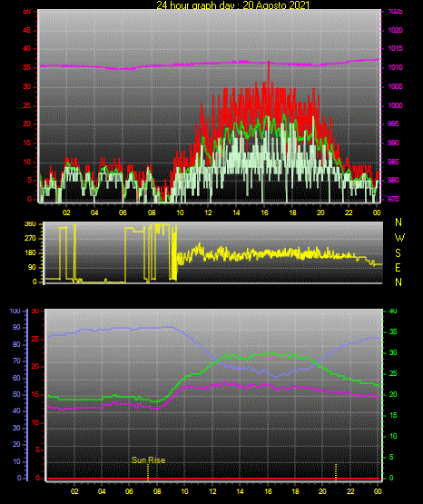Click the 12 hour tick on top graph

click(x=208, y=212)
